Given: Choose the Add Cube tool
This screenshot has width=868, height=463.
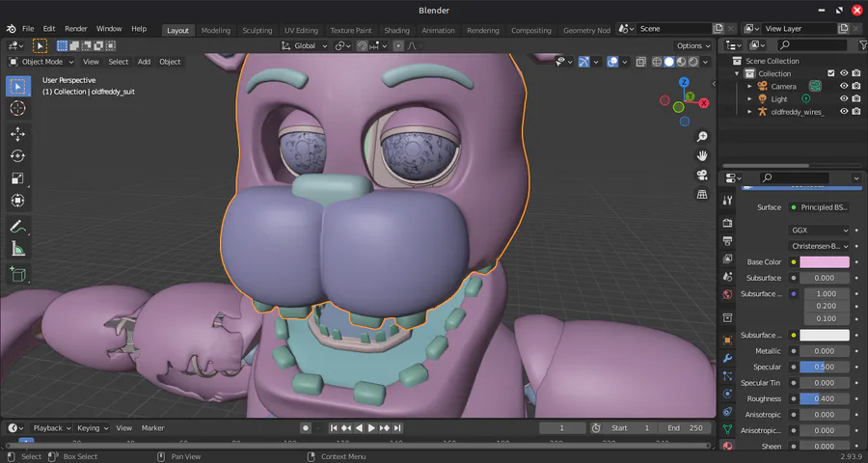Looking at the screenshot, I should click(17, 275).
